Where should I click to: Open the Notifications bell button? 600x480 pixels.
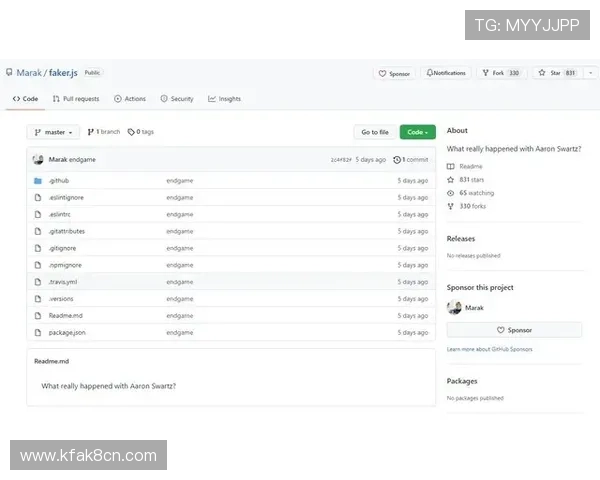pyautogui.click(x=446, y=73)
